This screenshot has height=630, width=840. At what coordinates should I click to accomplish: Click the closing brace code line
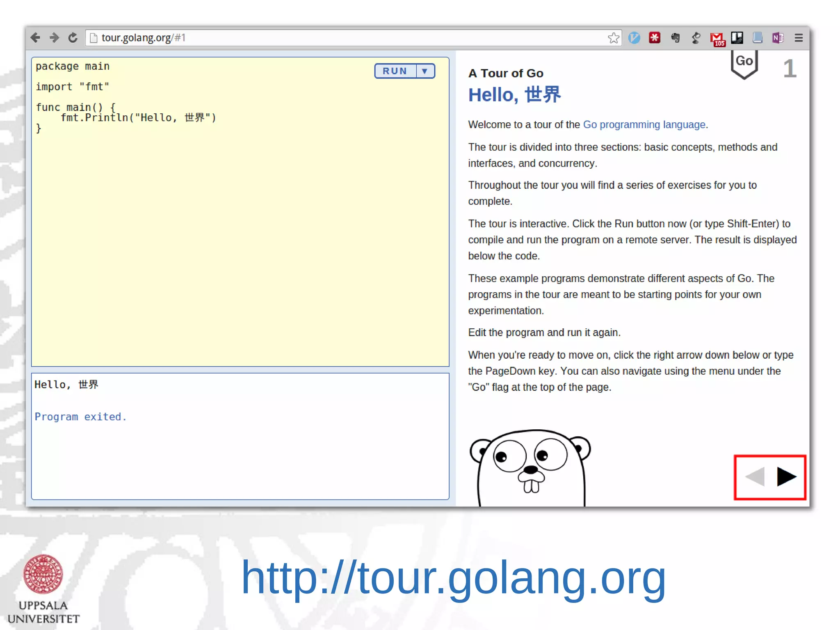(x=39, y=128)
